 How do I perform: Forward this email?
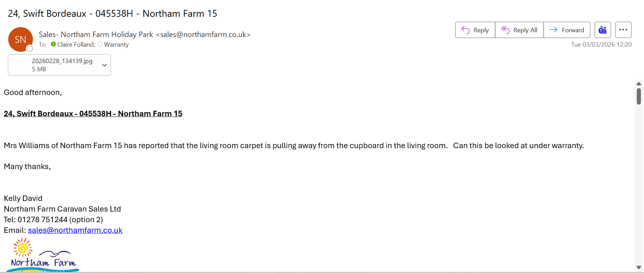tap(567, 30)
